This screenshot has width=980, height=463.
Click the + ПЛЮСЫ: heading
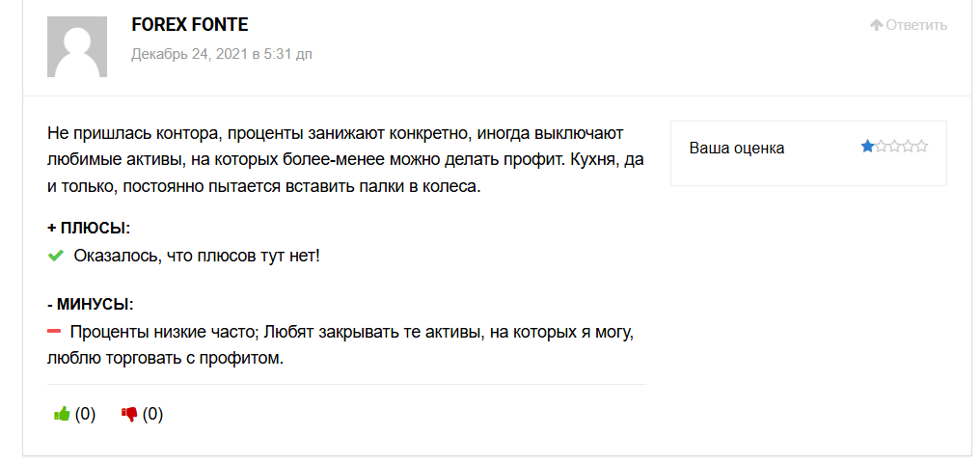(89, 228)
